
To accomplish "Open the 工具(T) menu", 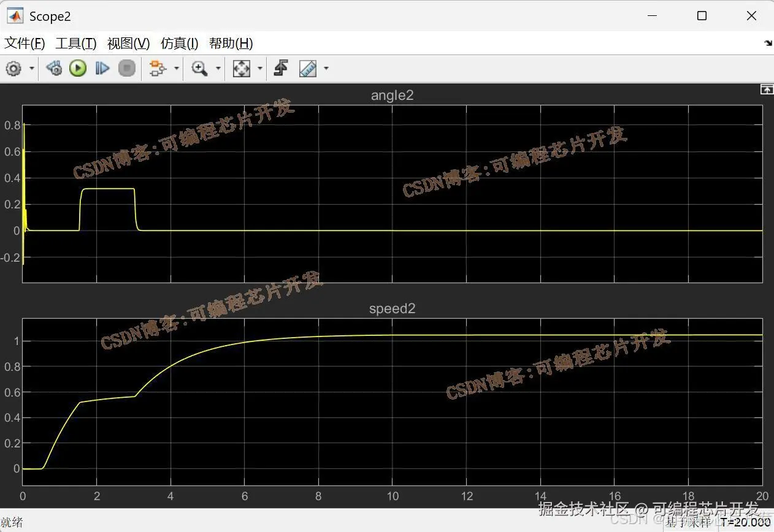I will (x=76, y=44).
